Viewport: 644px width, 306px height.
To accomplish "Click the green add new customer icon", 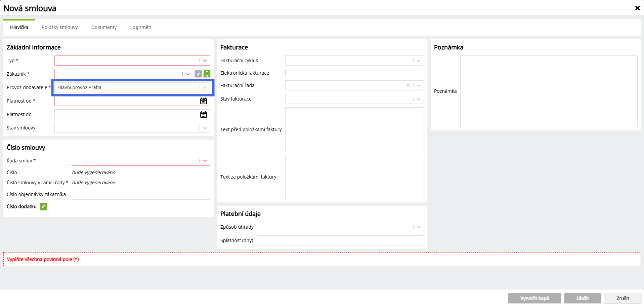I will click(207, 74).
